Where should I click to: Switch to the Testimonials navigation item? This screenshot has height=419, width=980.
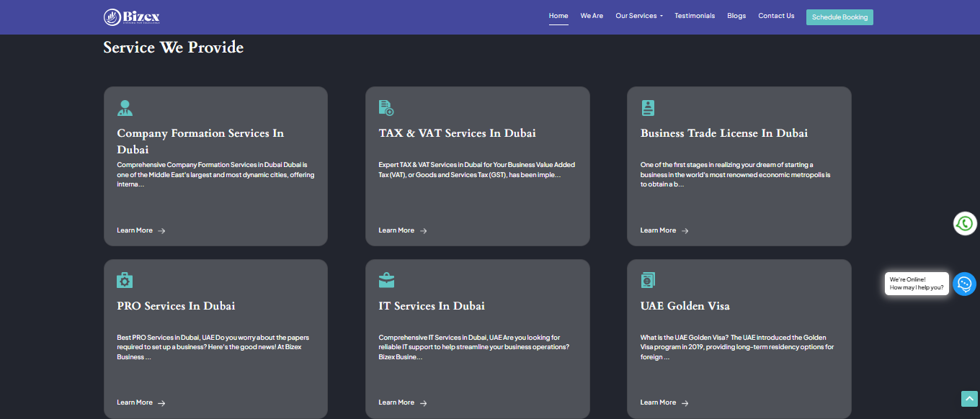[x=694, y=15]
